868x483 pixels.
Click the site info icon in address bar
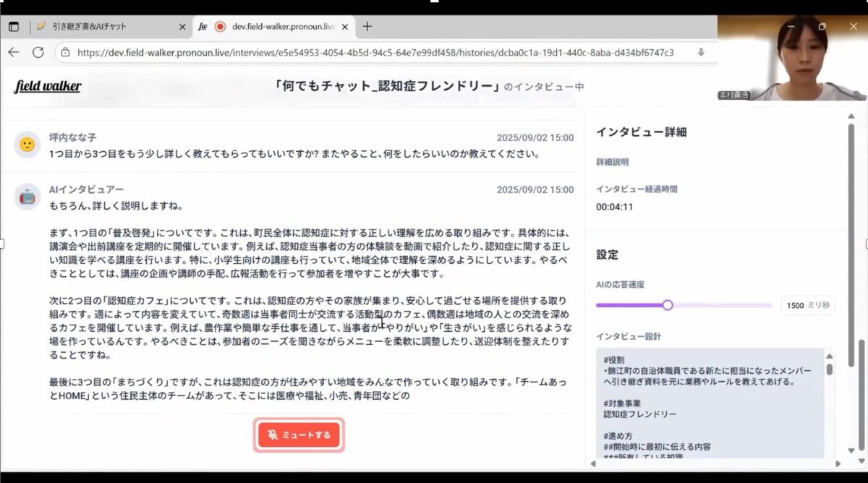coord(65,52)
